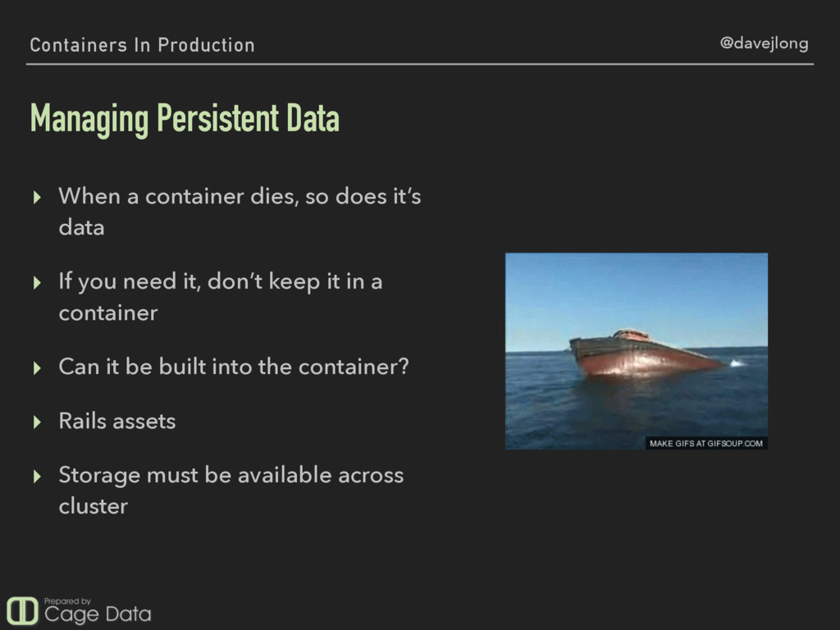Select 'Can it be built into the container?' text
The width and height of the screenshot is (840, 630).
[x=234, y=367]
